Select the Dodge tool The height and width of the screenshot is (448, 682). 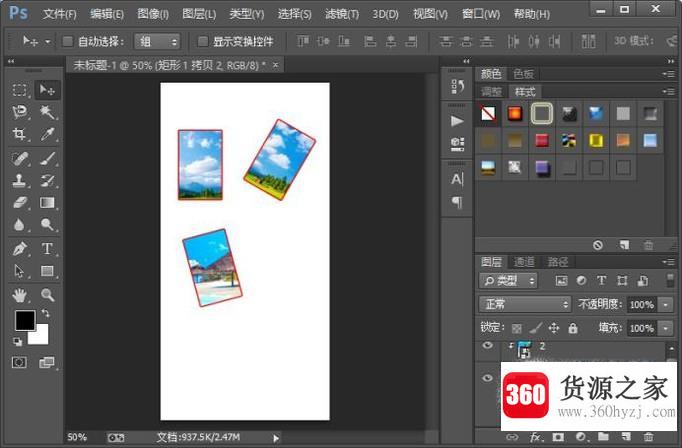point(47,225)
